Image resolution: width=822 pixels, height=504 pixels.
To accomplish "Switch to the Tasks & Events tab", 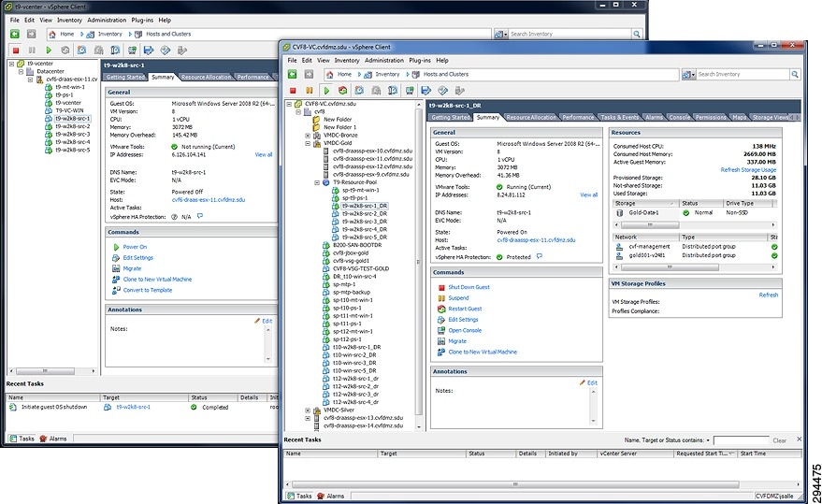I will 620,118.
